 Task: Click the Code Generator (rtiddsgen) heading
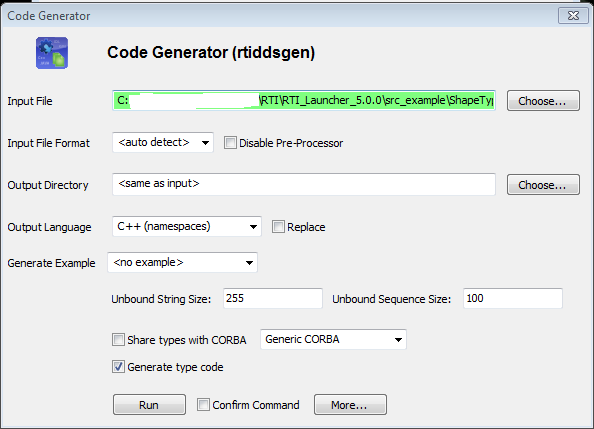click(211, 53)
